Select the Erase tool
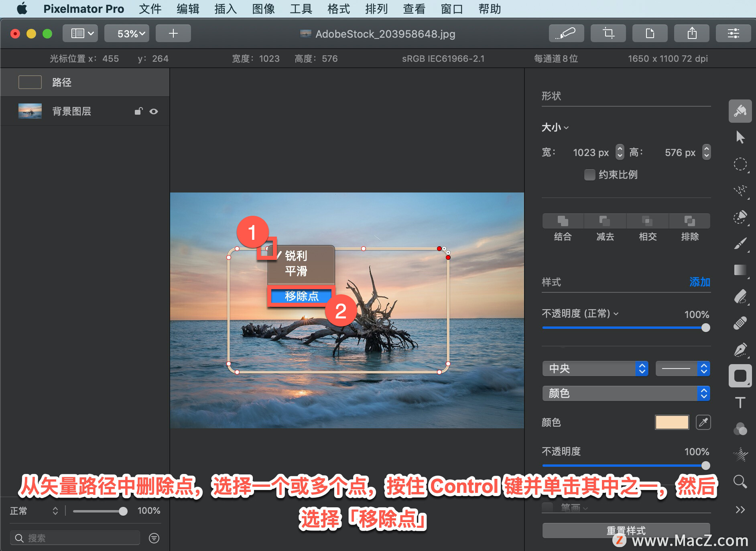The height and width of the screenshot is (551, 756). [x=740, y=297]
